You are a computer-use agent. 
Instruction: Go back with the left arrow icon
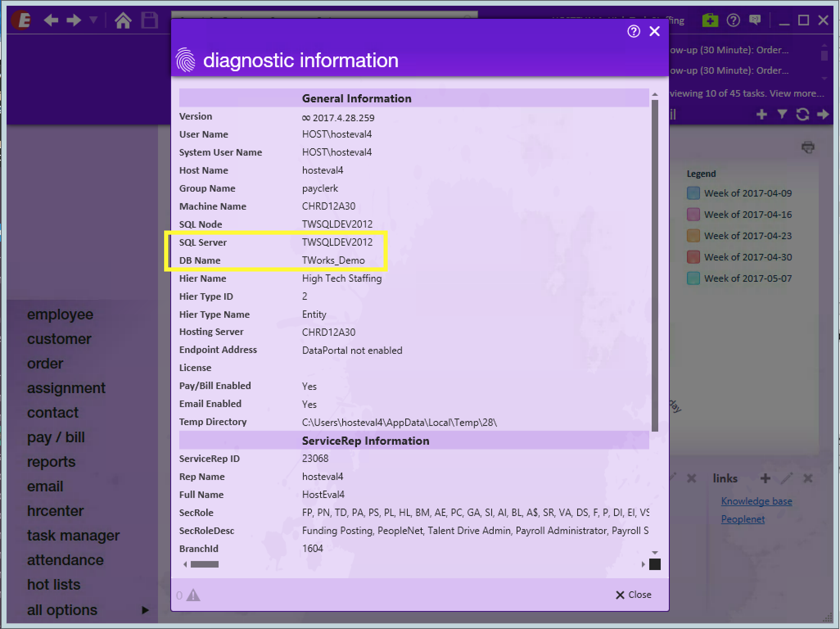pos(51,20)
